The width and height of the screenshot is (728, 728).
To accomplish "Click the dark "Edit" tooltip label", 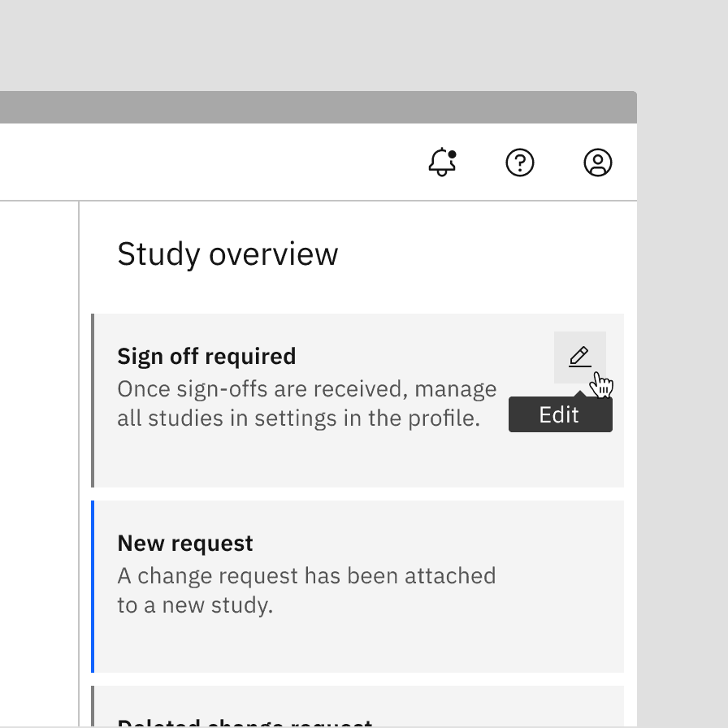I will coord(560,415).
